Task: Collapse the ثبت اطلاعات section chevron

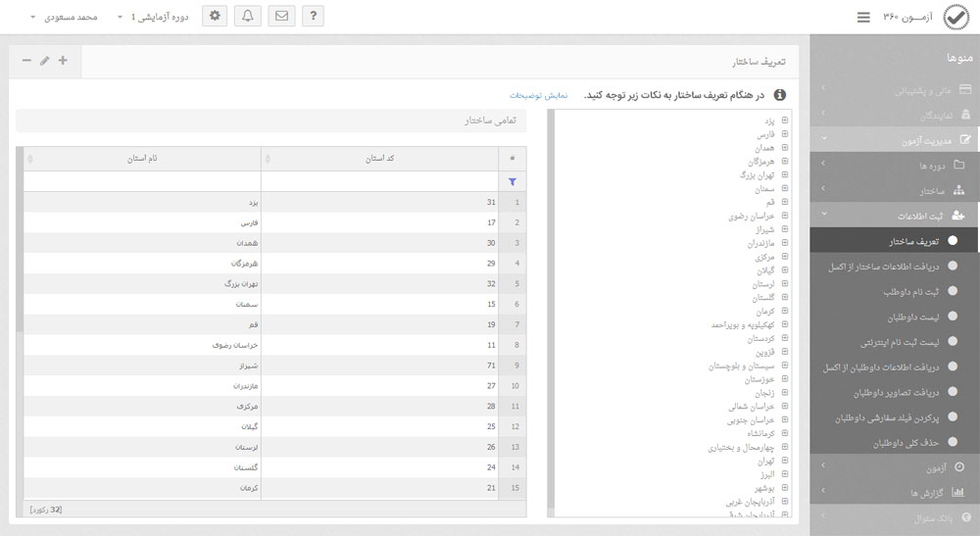Action: [824, 214]
